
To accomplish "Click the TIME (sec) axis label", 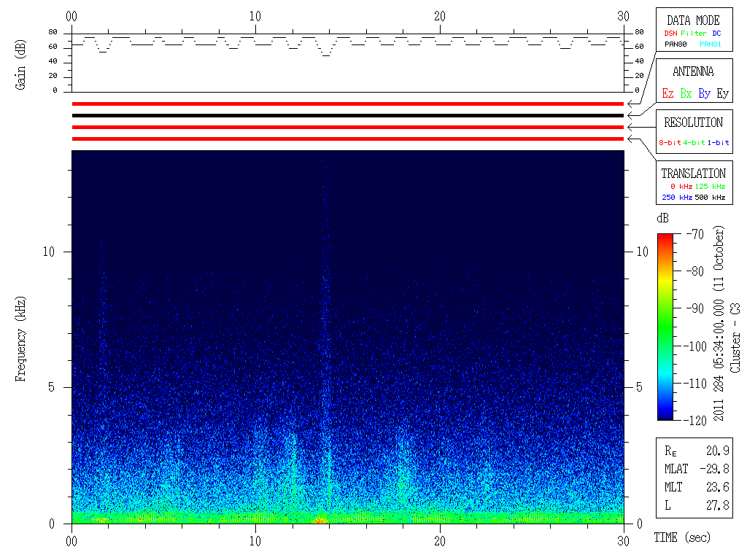I will pyautogui.click(x=682, y=537).
